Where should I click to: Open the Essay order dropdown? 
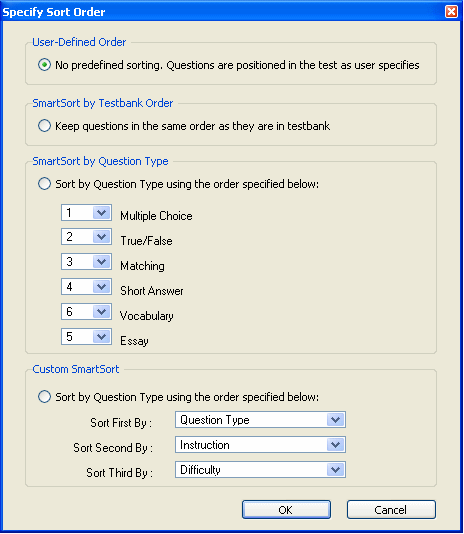click(101, 337)
